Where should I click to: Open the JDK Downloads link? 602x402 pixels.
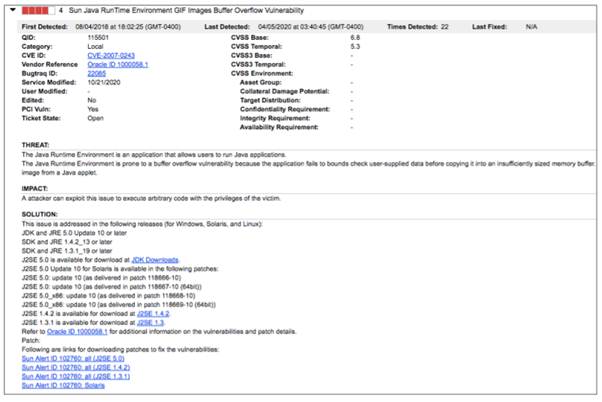155,260
